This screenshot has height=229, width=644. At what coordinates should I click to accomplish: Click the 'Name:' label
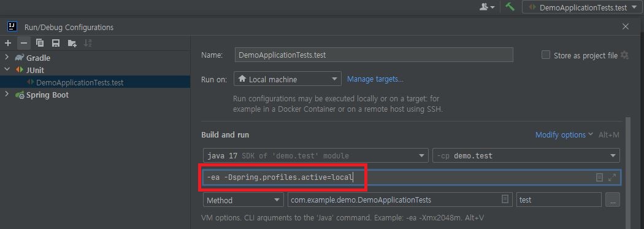[212, 55]
